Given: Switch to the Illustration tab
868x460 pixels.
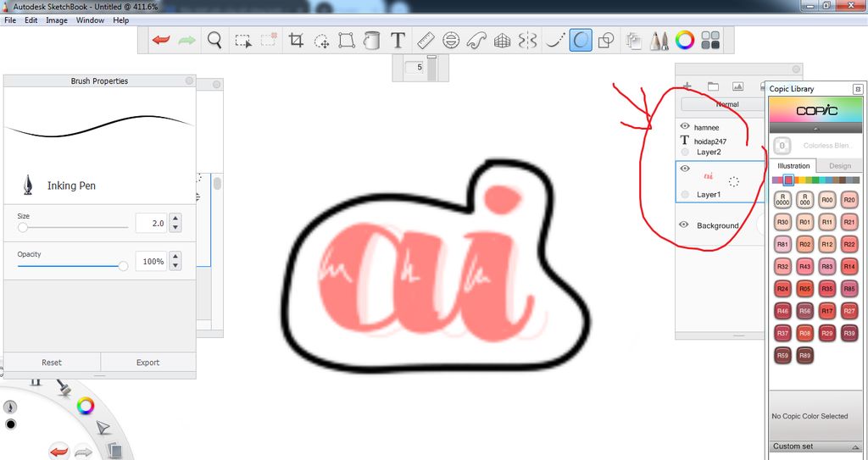Looking at the screenshot, I should tap(793, 165).
